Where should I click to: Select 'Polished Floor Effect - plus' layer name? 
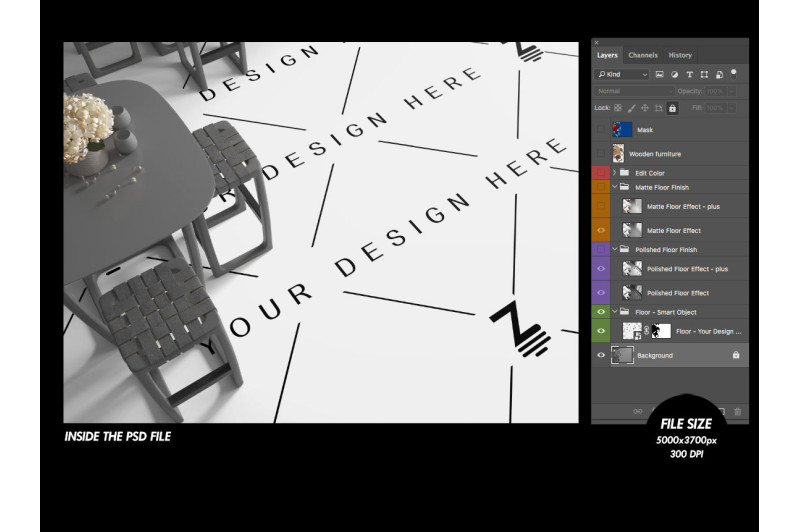point(687,269)
